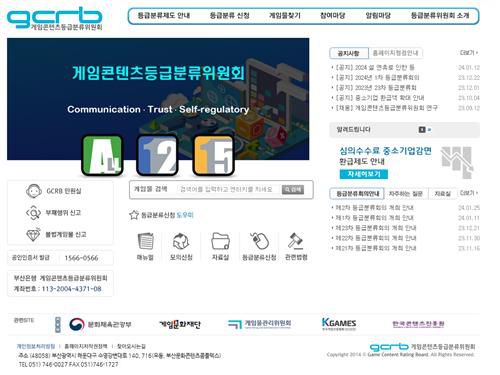The image size is (500, 375).
Task: Click the star icon beside 등급분류신청 도우미
Action: 134,215
